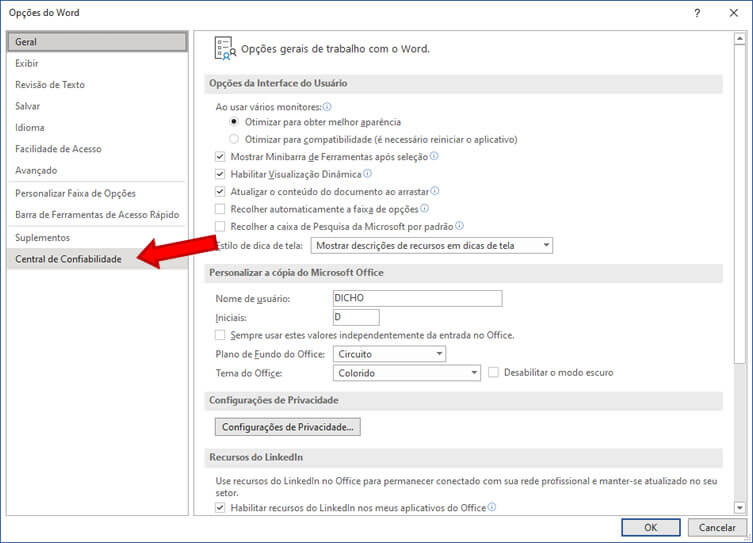Show info tooltip for Mostrar Minibarra de Ferramentas
This screenshot has width=753, height=543.
(434, 156)
